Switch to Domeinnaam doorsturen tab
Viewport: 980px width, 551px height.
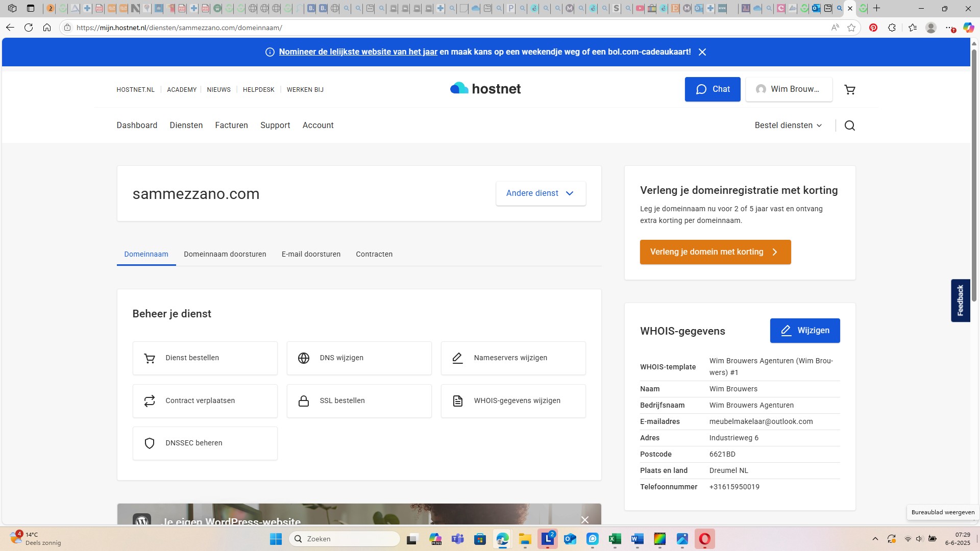225,254
